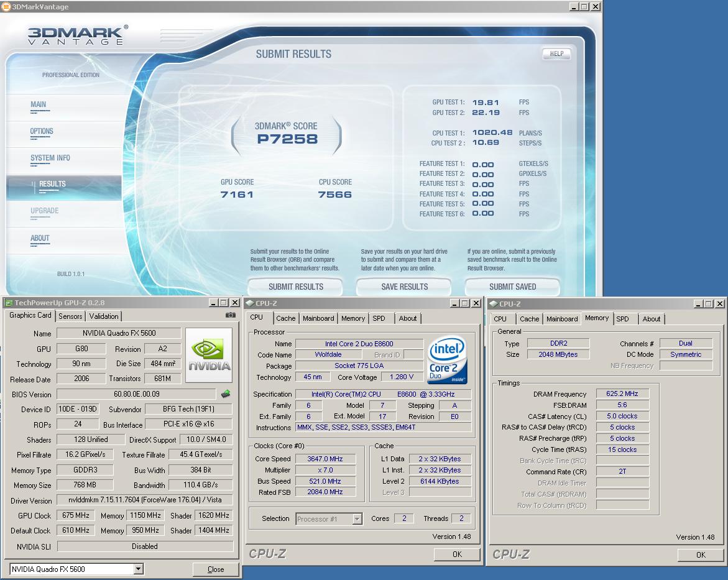The height and width of the screenshot is (580, 728).
Task: Open UPGRADE in 3DMark sidebar
Action: (x=44, y=211)
